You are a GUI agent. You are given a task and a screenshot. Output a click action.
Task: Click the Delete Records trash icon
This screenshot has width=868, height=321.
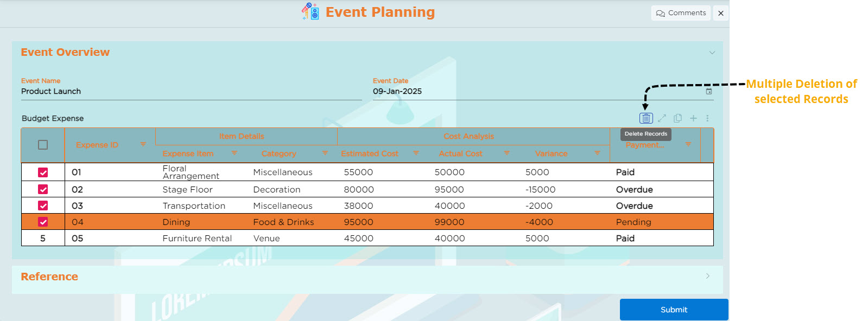[645, 118]
